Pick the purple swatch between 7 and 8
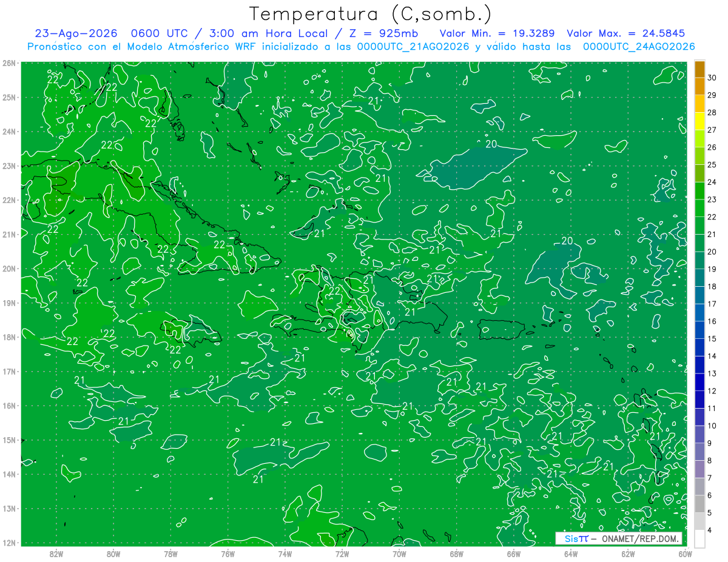The height and width of the screenshot is (562, 728). (x=699, y=469)
